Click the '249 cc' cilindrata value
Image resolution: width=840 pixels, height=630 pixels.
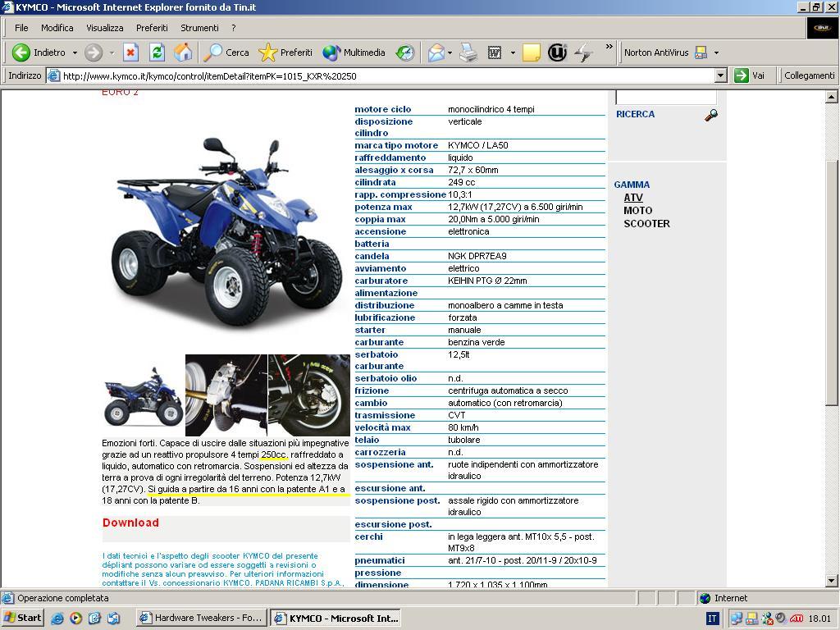[462, 182]
